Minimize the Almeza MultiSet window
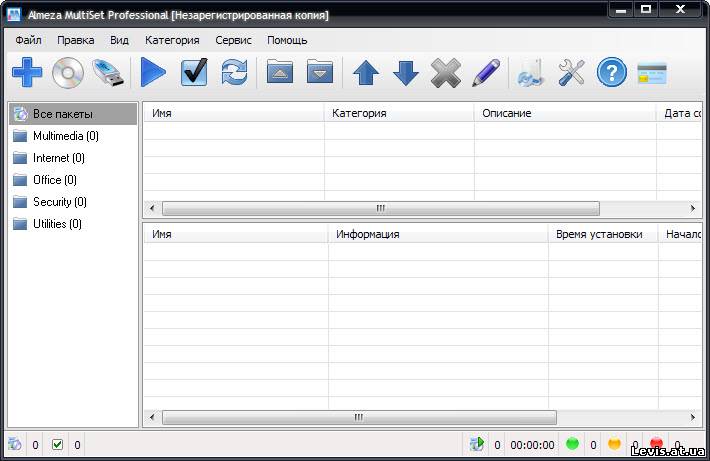This screenshot has height=461, width=710. 621,9
